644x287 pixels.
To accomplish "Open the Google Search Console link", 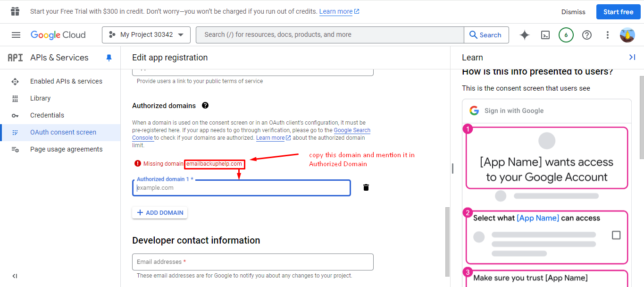I will point(352,130).
